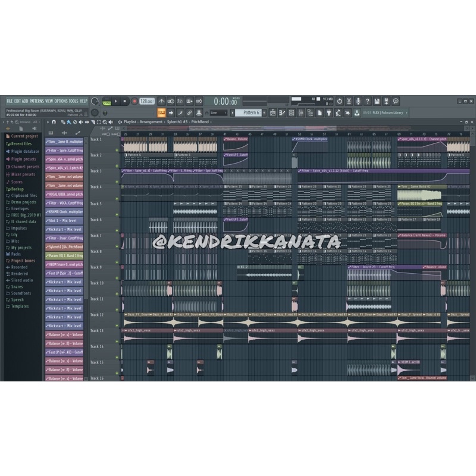
Task: Open the TOOLS menu
Action: pos(73,101)
